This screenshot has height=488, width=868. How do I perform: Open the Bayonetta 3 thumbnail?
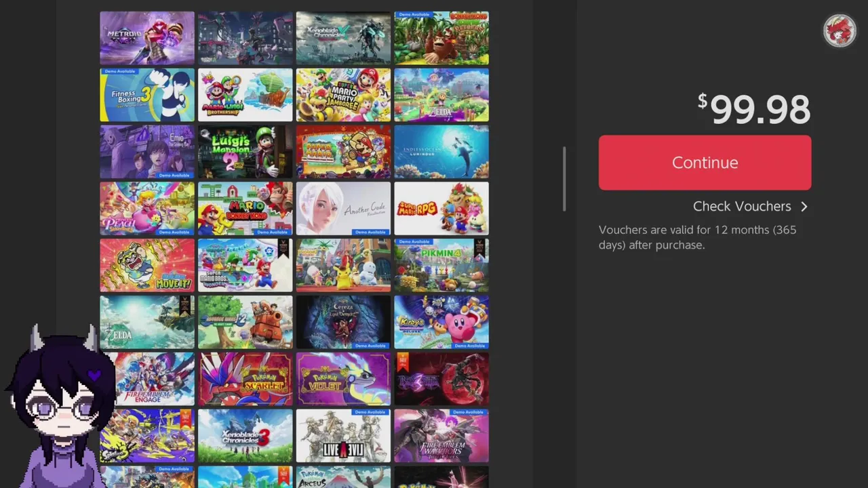click(x=441, y=379)
